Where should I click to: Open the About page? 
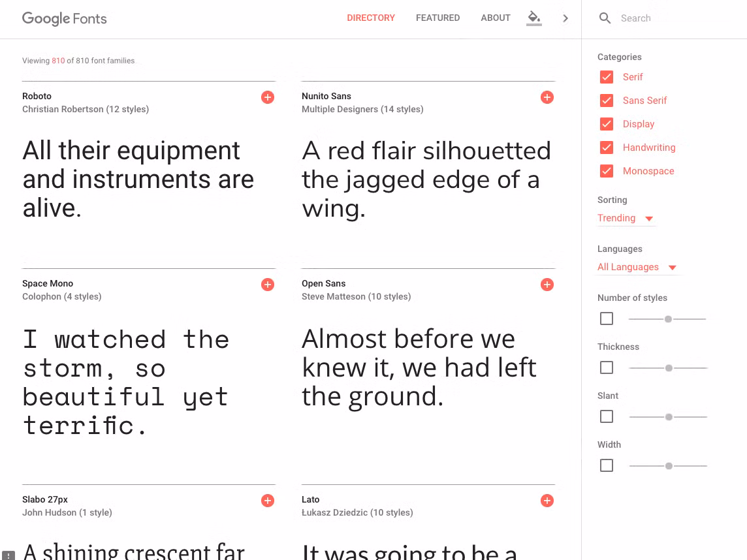click(495, 18)
